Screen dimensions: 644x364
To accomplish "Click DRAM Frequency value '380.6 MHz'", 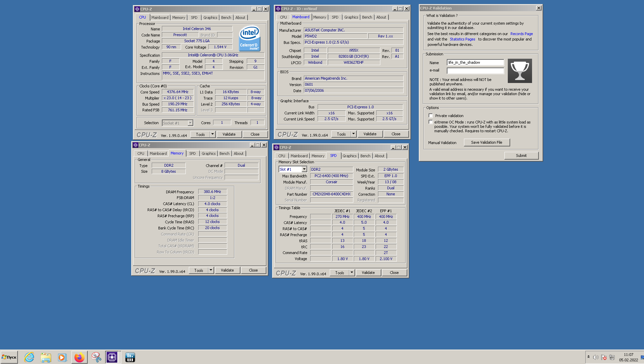I will tap(212, 192).
